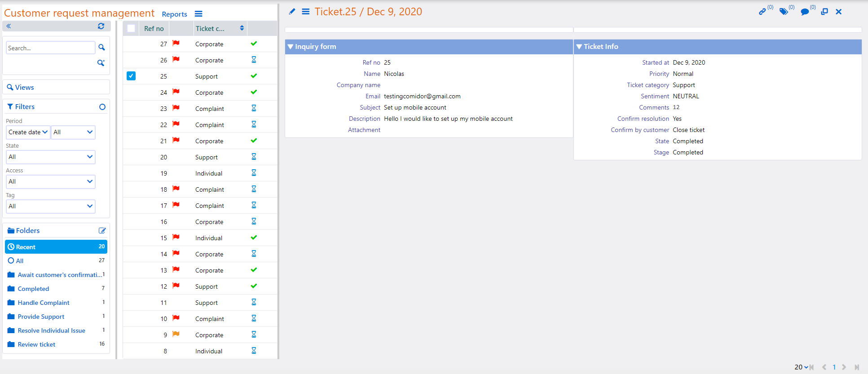The width and height of the screenshot is (868, 374).
Task: Open the Completed folder
Action: click(33, 289)
